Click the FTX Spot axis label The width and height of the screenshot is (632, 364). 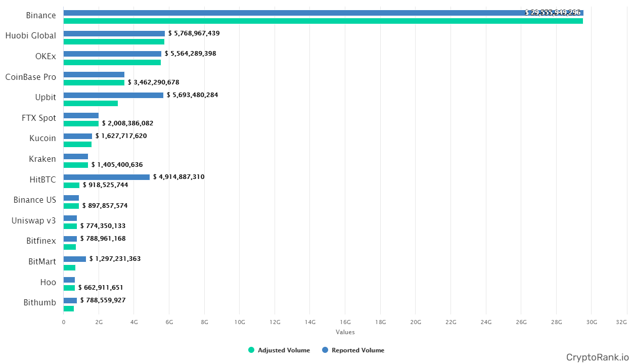[x=39, y=118]
